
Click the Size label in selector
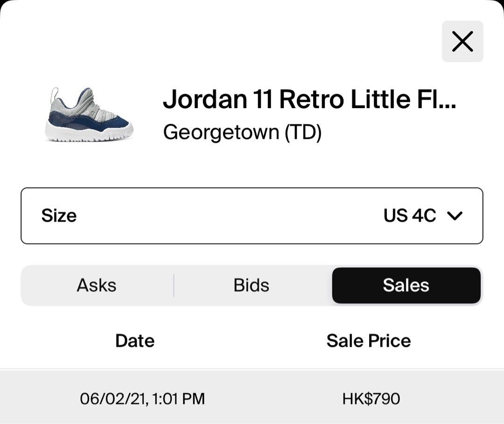pyautogui.click(x=59, y=215)
